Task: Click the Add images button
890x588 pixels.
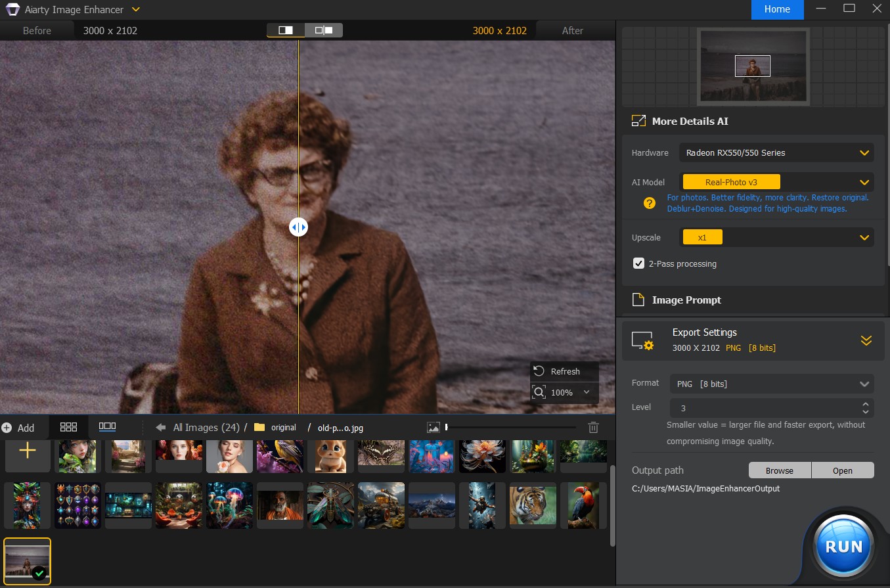Action: (x=18, y=428)
